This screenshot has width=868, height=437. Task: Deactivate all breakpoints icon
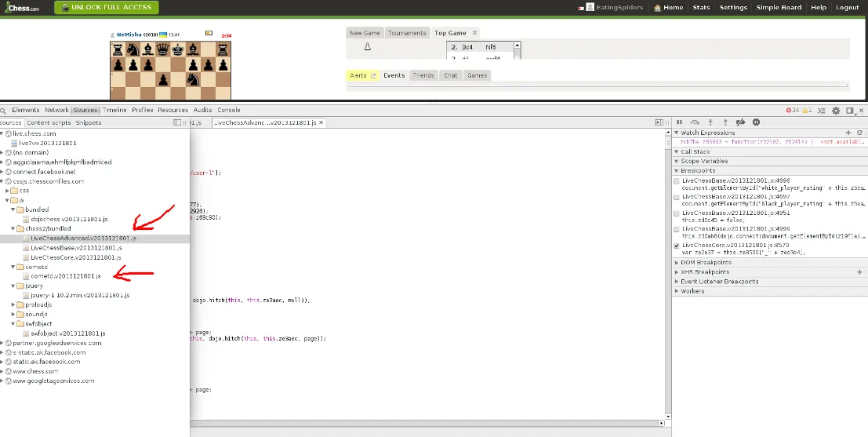point(741,122)
